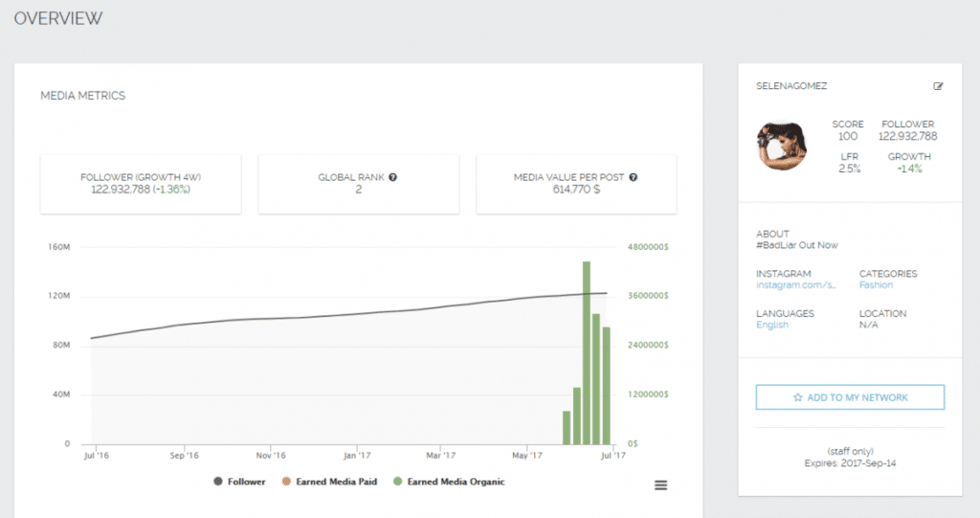Select the Follower (Growth 4W) metric card
The width and height of the screenshot is (980, 518).
coord(141,184)
